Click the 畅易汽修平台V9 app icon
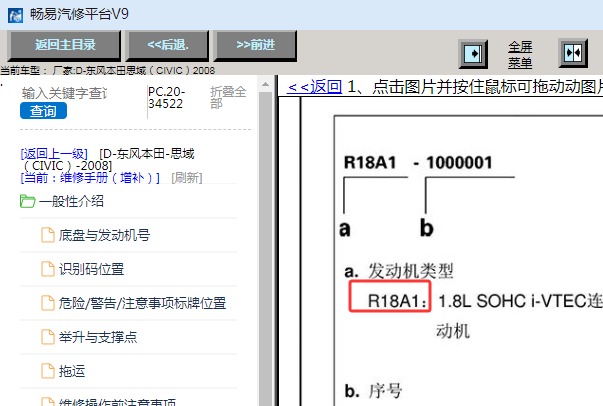 [x=15, y=15]
